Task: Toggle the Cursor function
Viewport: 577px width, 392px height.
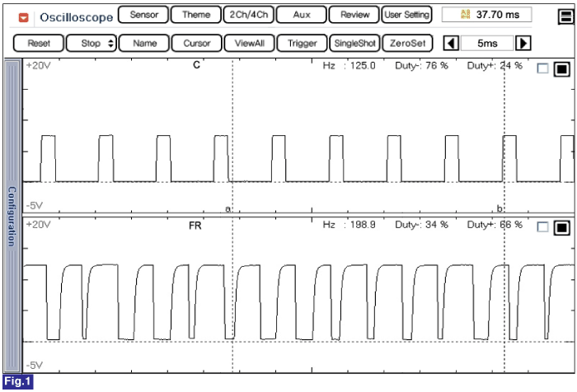Action: pyautogui.click(x=197, y=44)
